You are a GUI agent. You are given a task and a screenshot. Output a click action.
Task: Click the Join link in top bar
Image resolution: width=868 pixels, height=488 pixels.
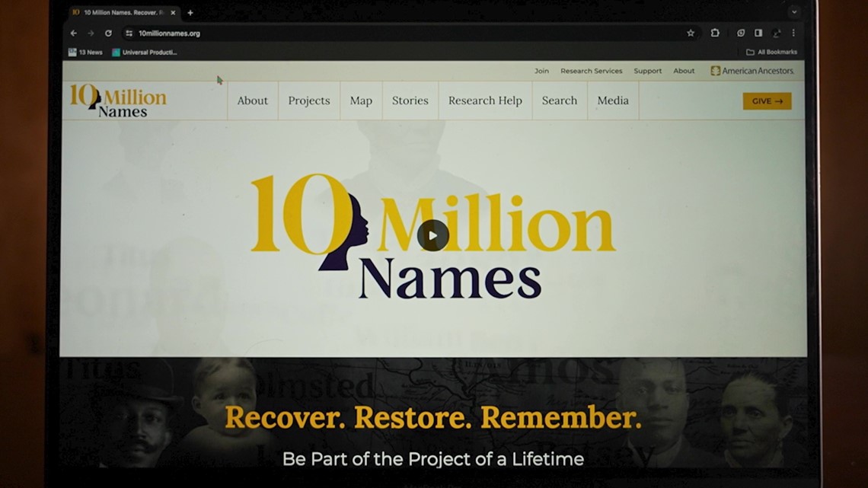(541, 71)
